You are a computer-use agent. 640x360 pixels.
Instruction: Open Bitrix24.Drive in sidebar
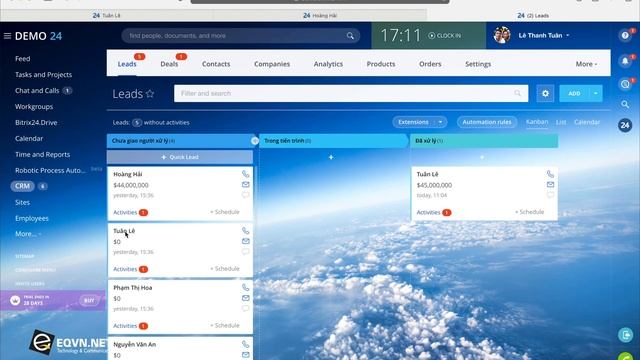click(36, 122)
